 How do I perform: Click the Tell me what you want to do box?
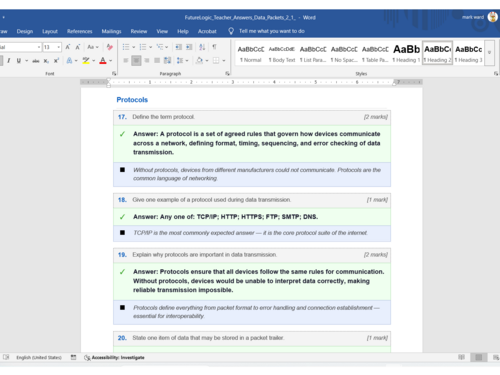point(272,31)
